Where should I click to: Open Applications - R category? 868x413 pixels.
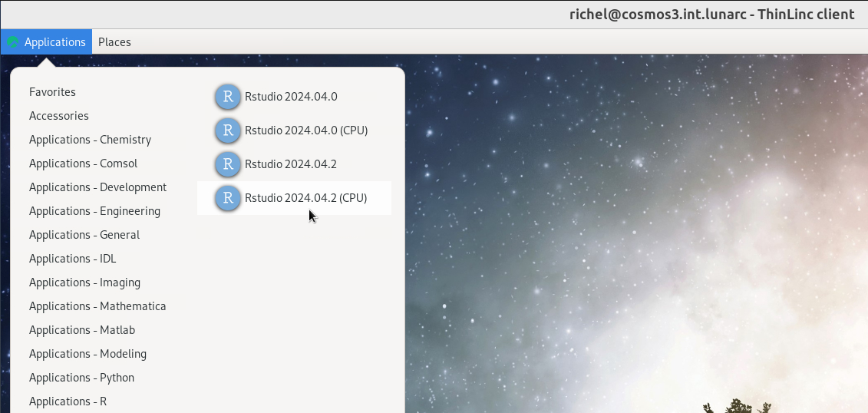pyautogui.click(x=68, y=401)
